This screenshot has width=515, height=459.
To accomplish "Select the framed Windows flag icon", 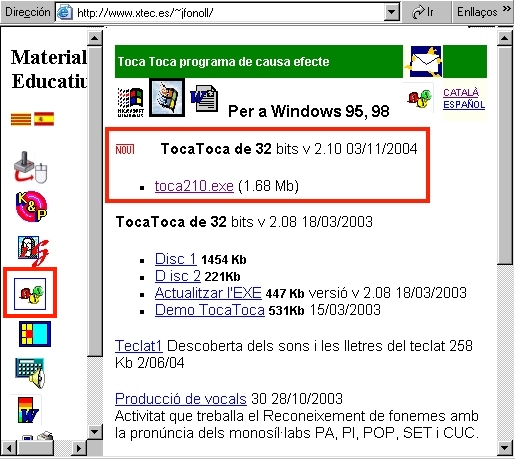I will pos(167,98).
